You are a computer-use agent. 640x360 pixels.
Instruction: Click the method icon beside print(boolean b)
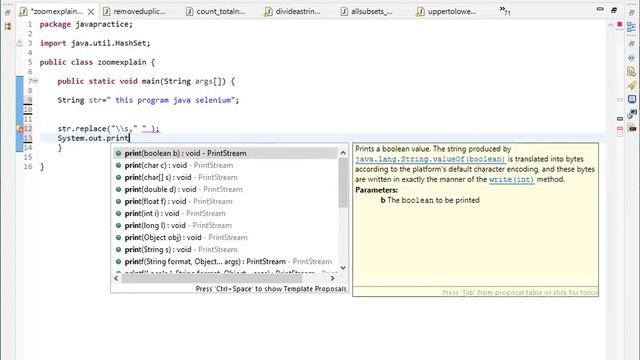coord(118,153)
